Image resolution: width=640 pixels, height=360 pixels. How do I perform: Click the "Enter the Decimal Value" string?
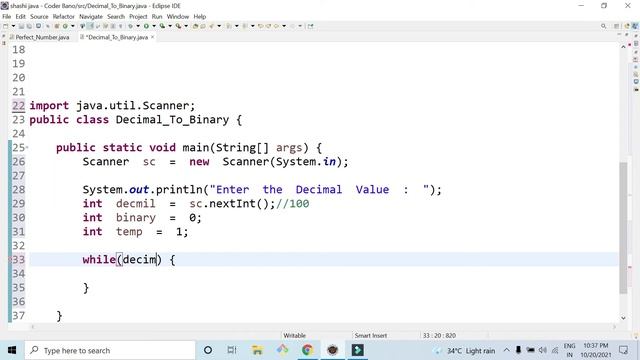tap(320, 190)
